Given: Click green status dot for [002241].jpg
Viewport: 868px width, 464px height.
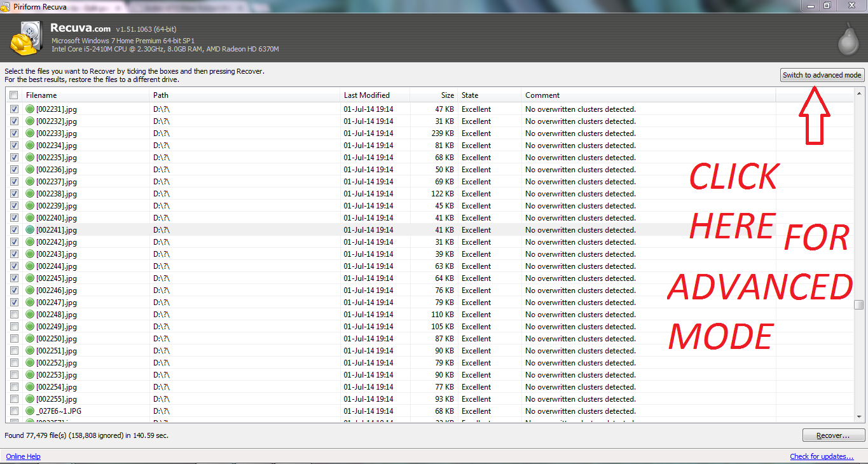Looking at the screenshot, I should [30, 230].
